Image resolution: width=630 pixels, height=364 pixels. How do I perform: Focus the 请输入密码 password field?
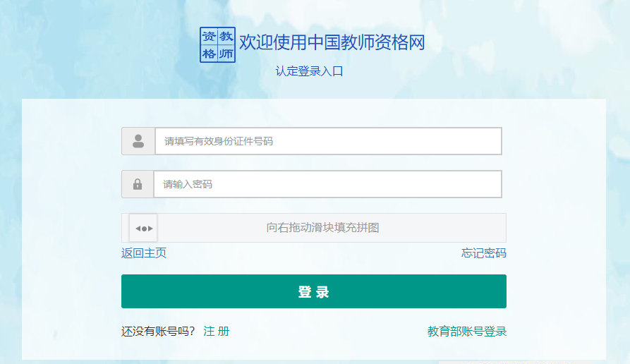point(328,184)
